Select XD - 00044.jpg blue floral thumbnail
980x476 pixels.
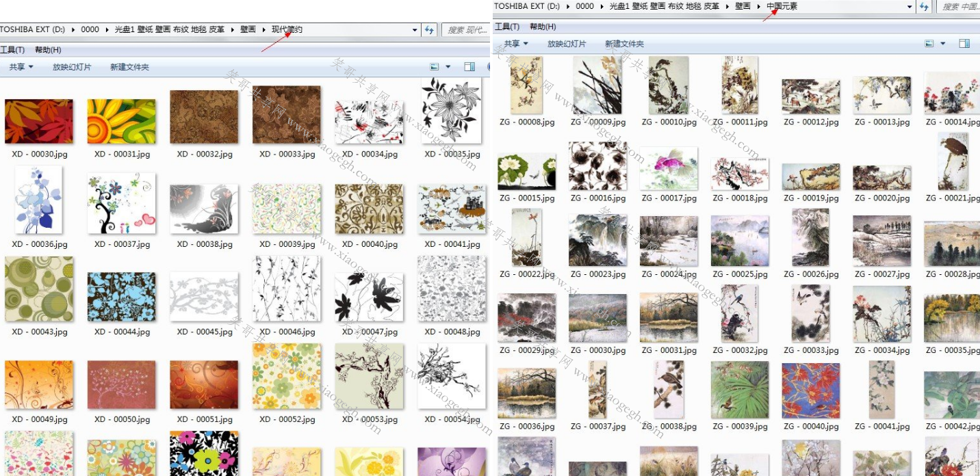pos(122,297)
